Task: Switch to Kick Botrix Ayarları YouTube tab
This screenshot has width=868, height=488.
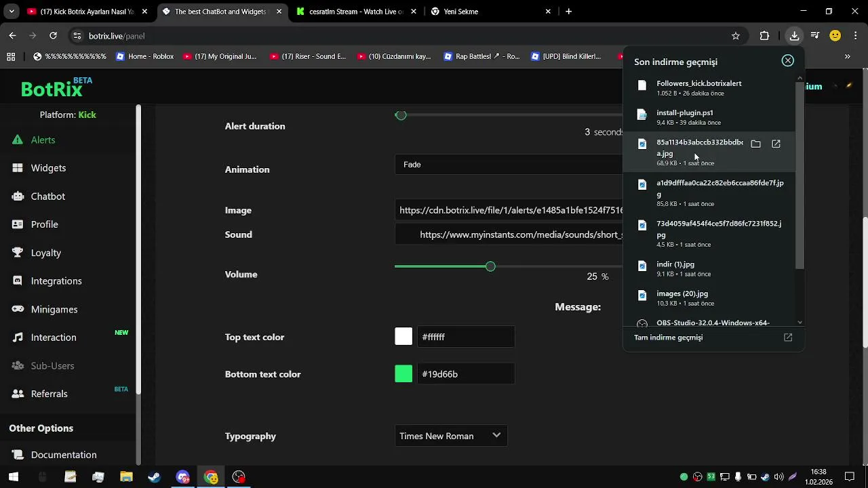Action: coord(87,12)
